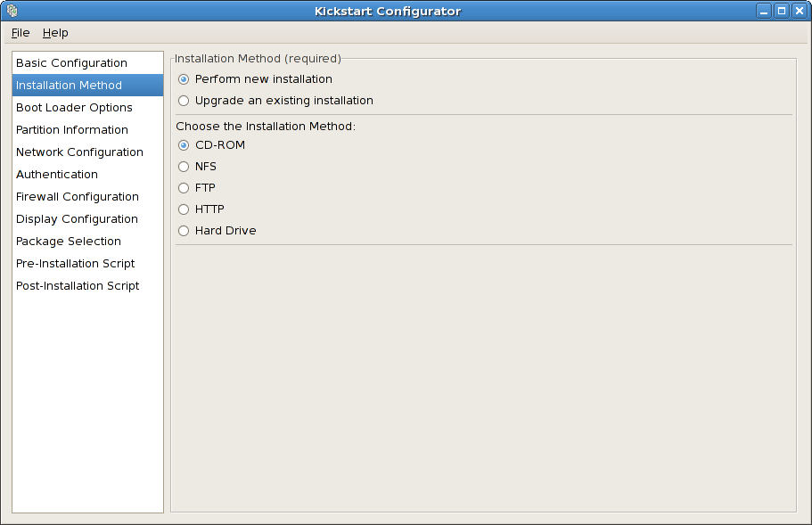Click the Kickstart Configurator title bar icon
Image resolution: width=812 pixels, height=525 pixels.
point(12,11)
